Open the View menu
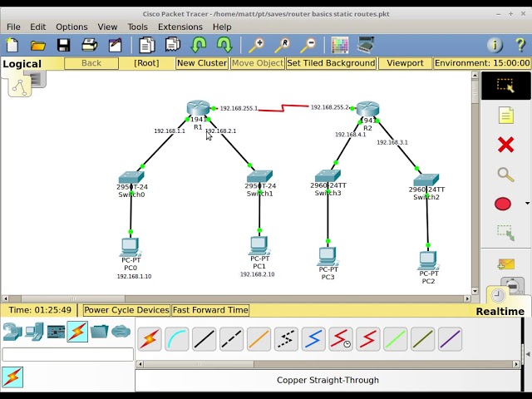The width and height of the screenshot is (532, 399). pyautogui.click(x=107, y=27)
